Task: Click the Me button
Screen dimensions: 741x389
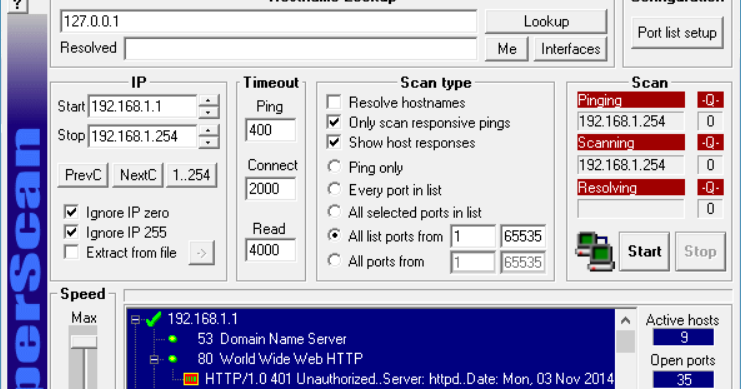Action: coord(507,49)
